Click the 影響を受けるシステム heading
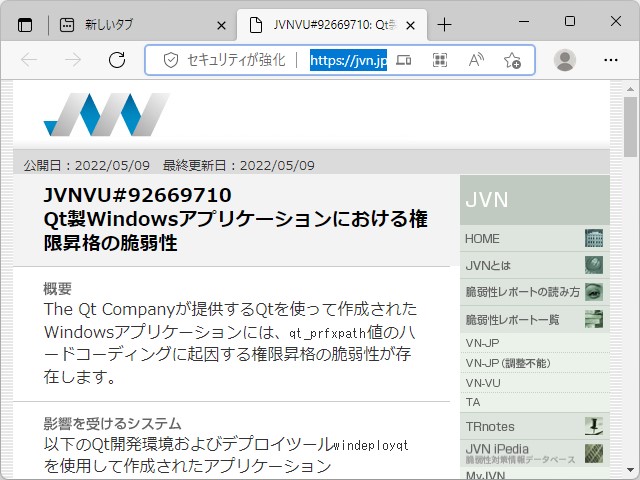The image size is (640, 480). click(112, 424)
